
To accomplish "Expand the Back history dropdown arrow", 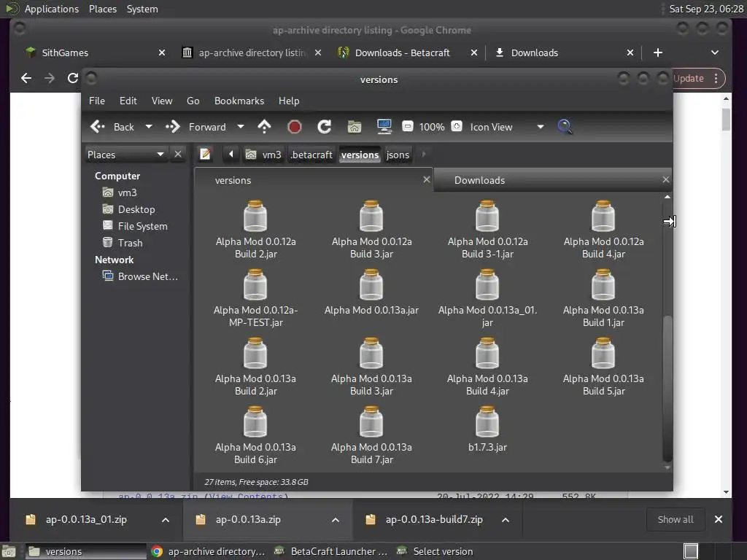I will pos(149,127).
